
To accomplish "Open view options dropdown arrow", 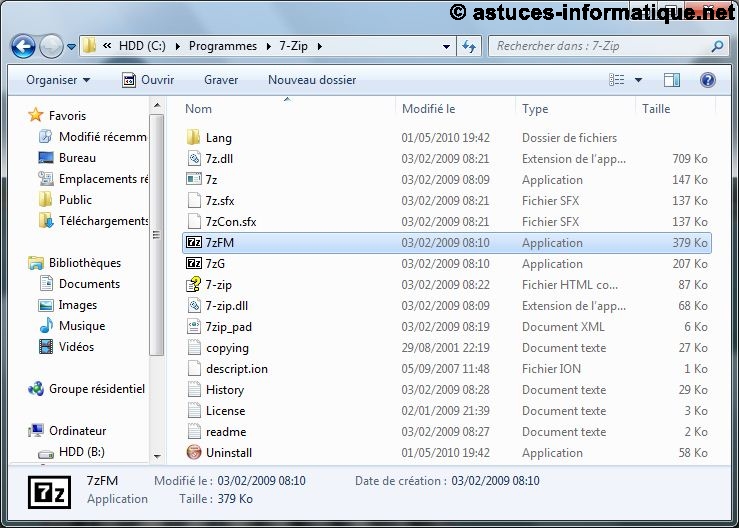I will [638, 80].
